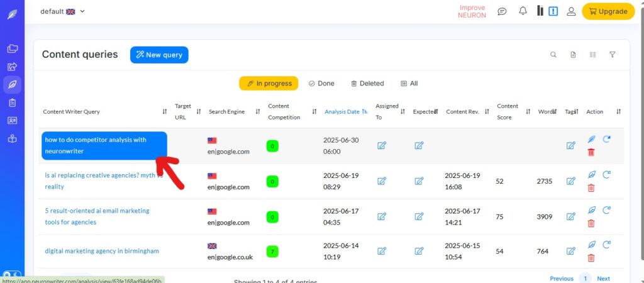
Task: Delete the creative agencies query
Action: tap(591, 188)
